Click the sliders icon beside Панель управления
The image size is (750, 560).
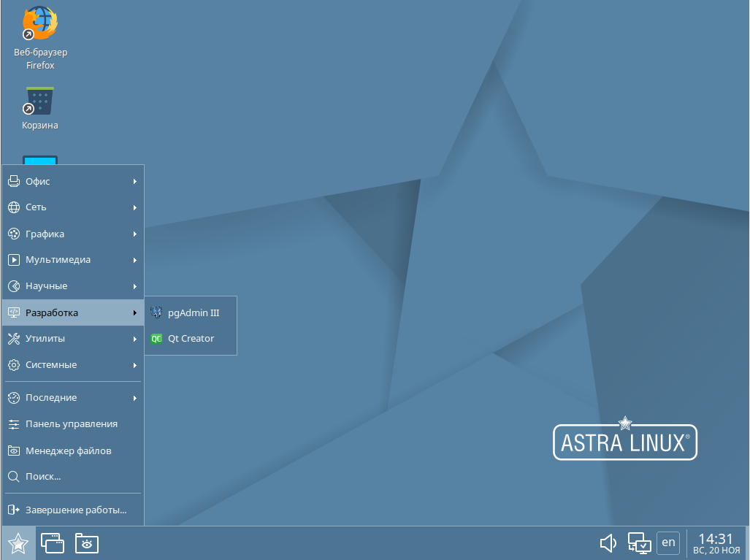[14, 424]
